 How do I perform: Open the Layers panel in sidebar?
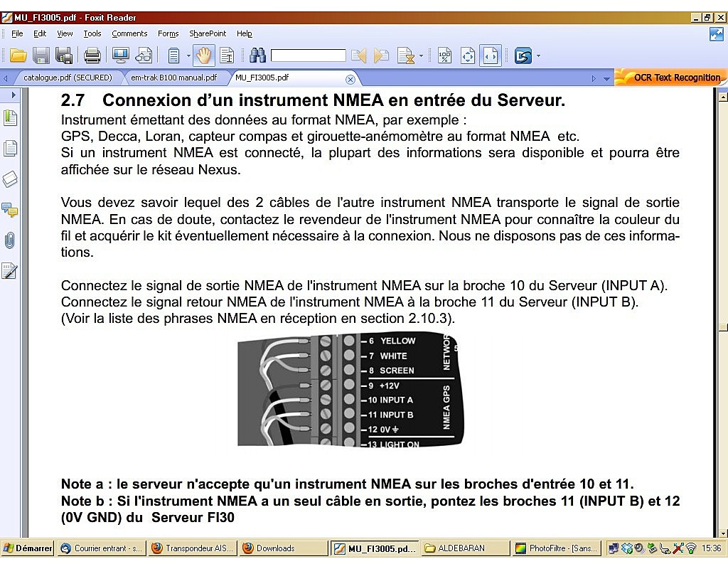(10, 179)
